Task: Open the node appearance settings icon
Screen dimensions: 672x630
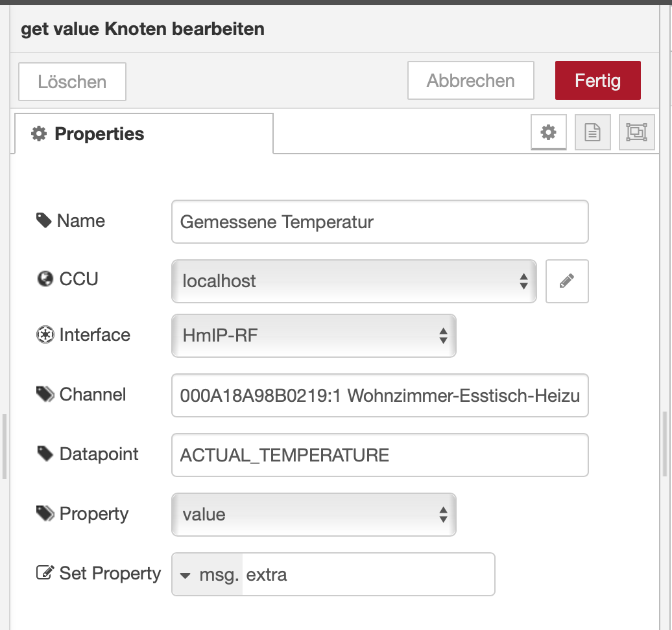Action: 636,132
